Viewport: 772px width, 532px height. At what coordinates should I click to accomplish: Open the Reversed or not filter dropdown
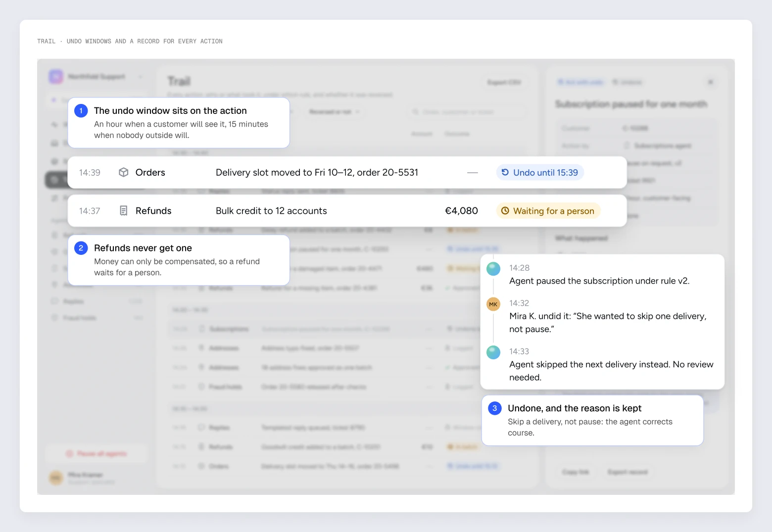click(334, 112)
